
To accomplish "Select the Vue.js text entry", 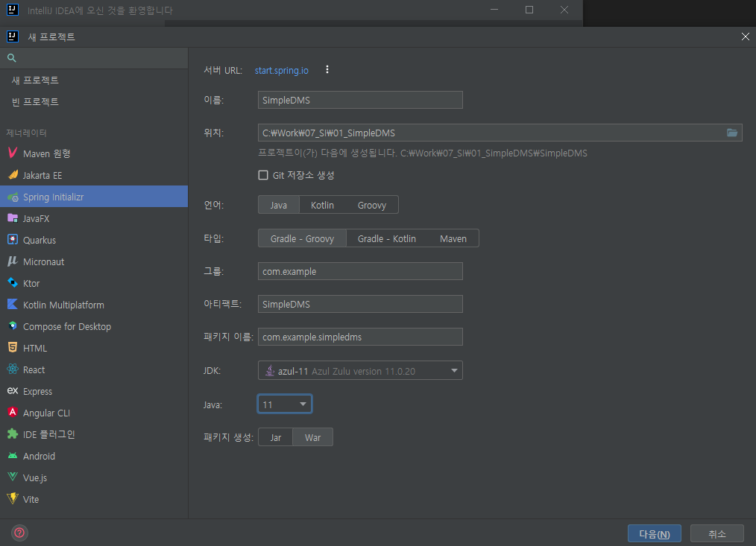I will [x=35, y=477].
